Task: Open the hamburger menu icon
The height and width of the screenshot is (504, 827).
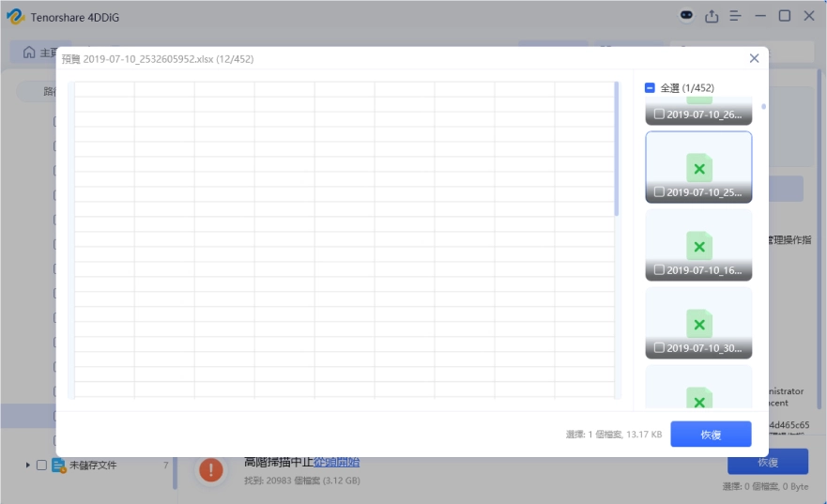Action: point(735,16)
